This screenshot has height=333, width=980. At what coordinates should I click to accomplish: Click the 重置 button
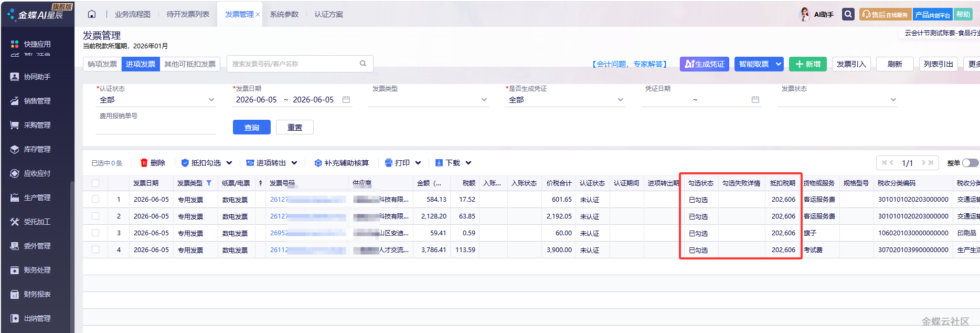pyautogui.click(x=295, y=127)
